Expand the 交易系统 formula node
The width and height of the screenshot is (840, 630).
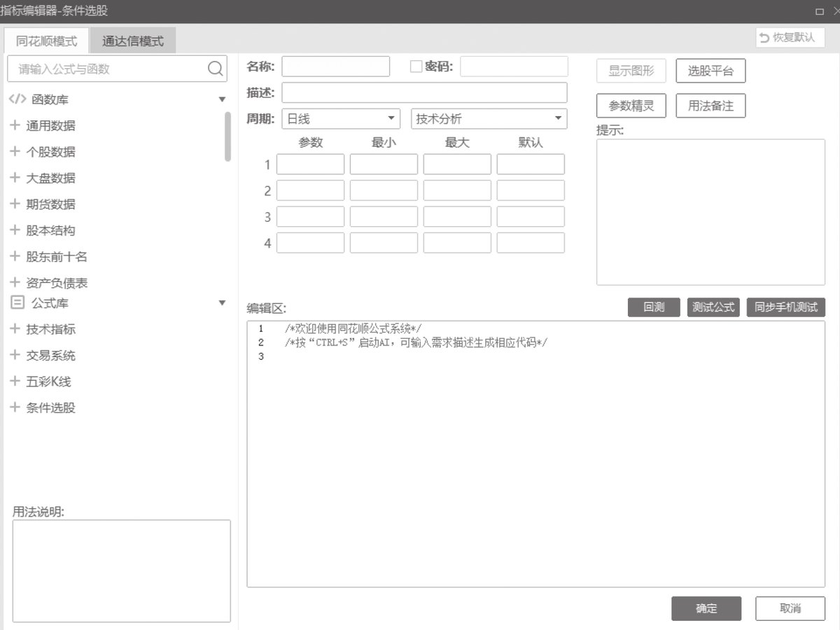15,356
